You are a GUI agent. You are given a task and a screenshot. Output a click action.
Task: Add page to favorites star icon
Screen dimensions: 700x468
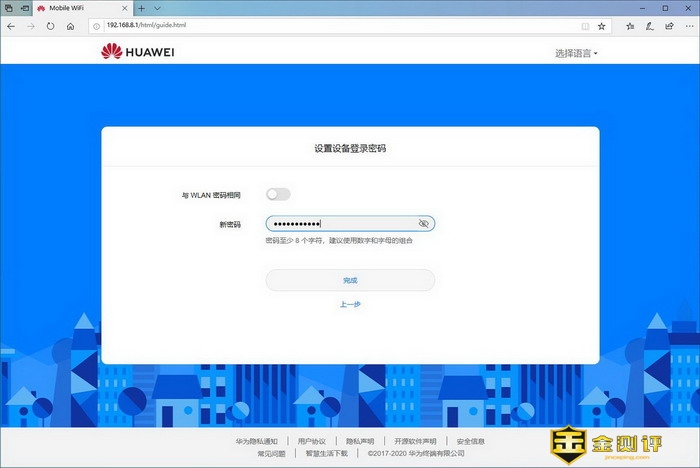coord(601,26)
